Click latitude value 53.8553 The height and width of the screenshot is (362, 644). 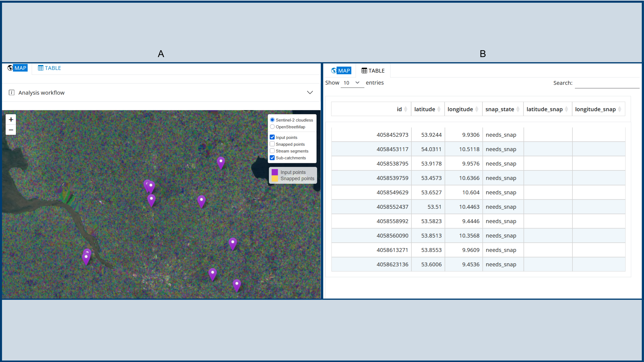[x=431, y=250]
